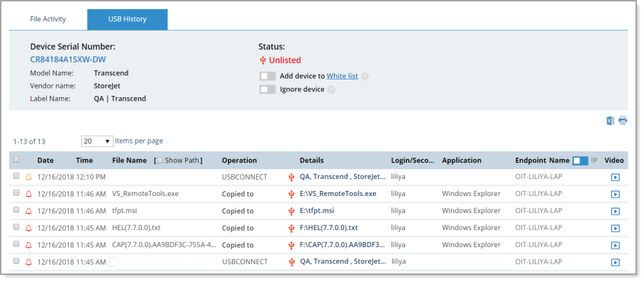Play video for tfpt.msi row
The height and width of the screenshot is (282, 644).
click(615, 211)
